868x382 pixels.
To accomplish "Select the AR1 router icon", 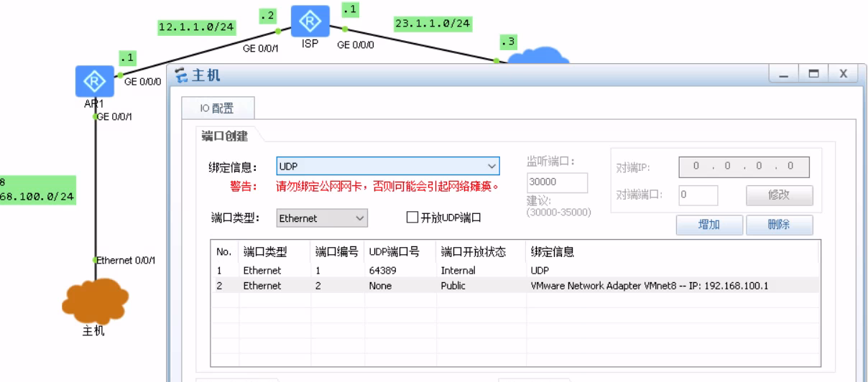I will pos(93,81).
